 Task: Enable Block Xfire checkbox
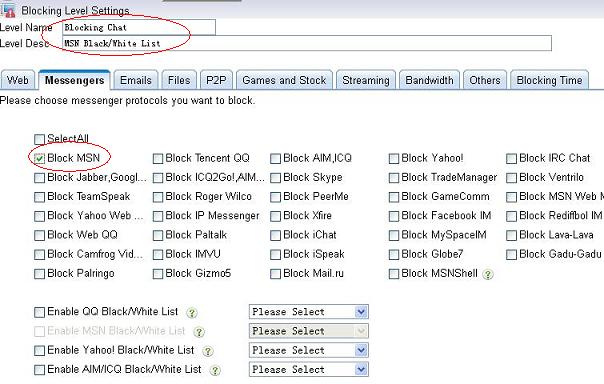coord(275,216)
